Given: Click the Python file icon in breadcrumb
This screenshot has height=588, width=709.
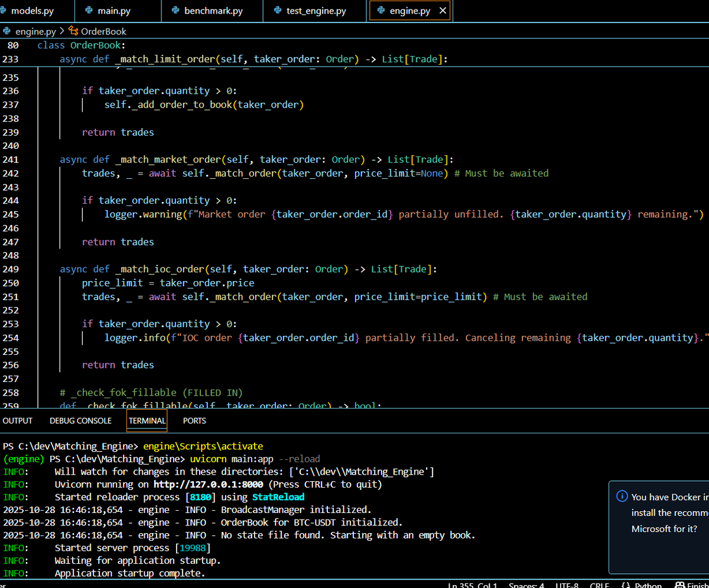Looking at the screenshot, I should pos(7,31).
